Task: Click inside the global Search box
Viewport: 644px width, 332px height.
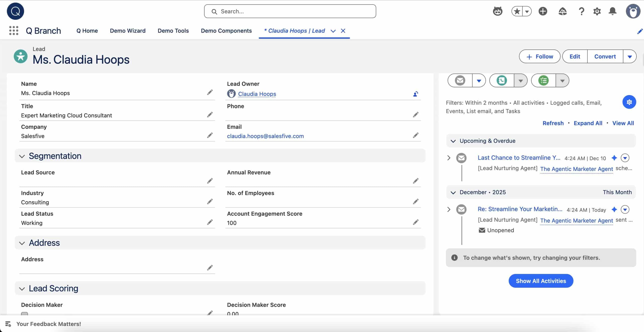Action: tap(290, 11)
